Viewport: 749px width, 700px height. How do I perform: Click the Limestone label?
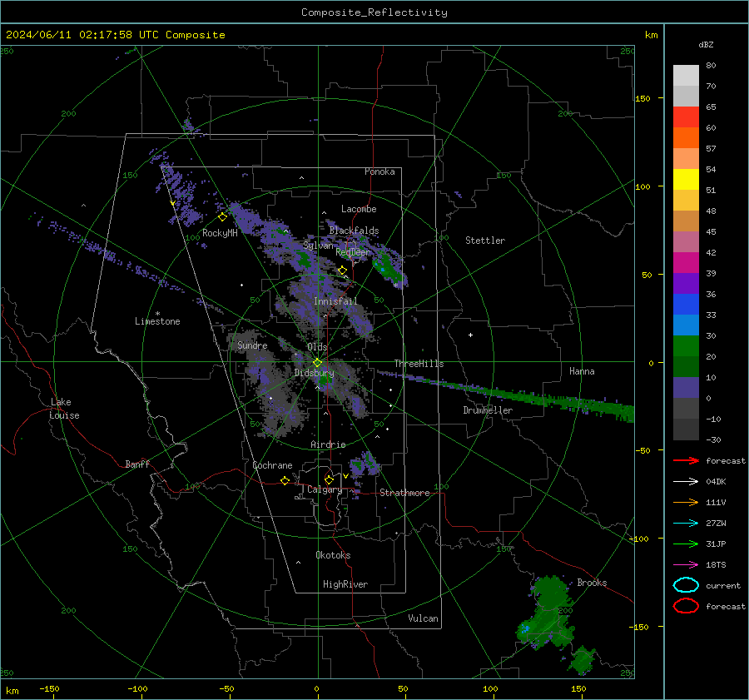157,321
